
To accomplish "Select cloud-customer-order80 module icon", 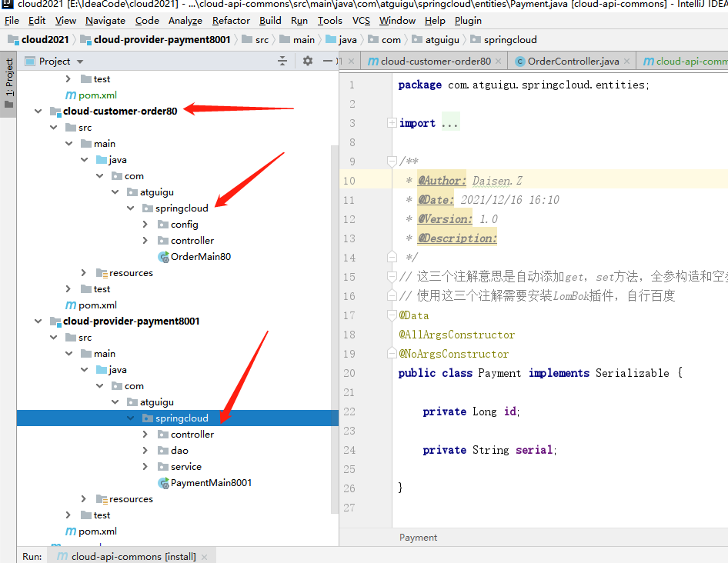I will coord(55,112).
